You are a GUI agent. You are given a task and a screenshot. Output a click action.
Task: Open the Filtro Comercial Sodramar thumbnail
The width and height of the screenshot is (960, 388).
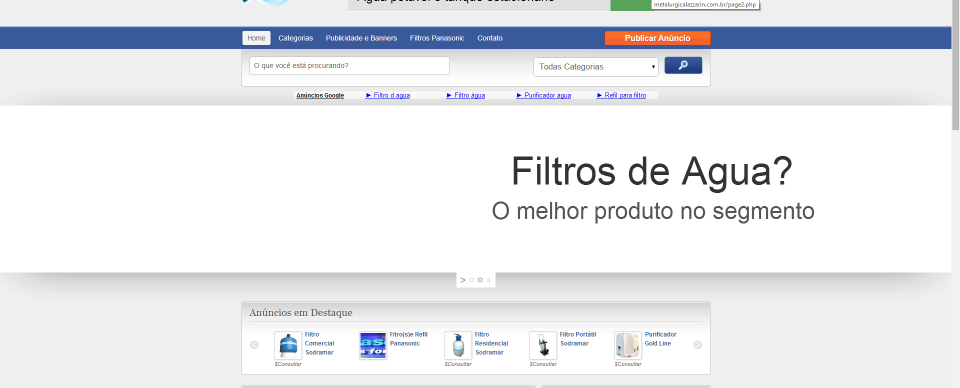pyautogui.click(x=288, y=345)
